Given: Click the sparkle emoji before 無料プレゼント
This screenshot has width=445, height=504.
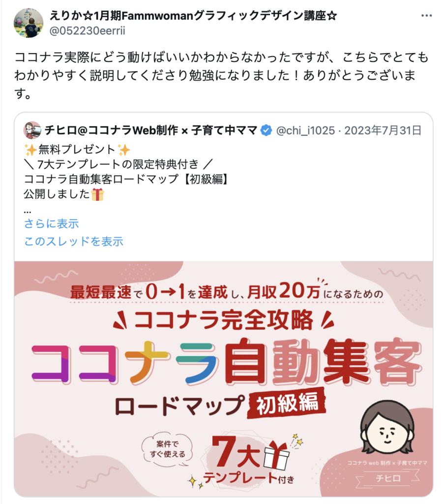Looking at the screenshot, I should (30, 150).
